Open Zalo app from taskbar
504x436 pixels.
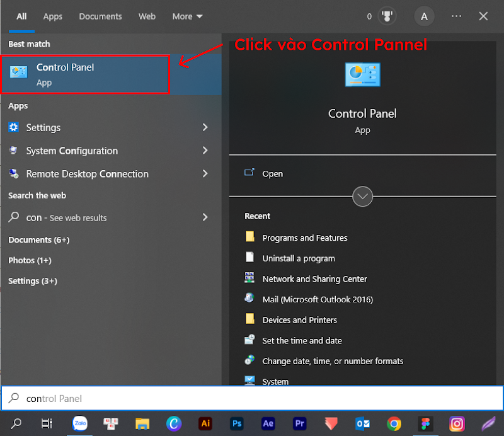click(79, 423)
